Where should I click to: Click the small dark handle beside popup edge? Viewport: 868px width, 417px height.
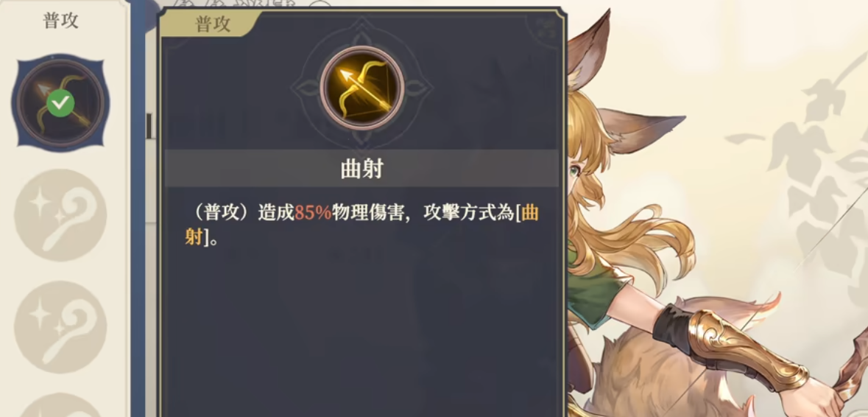(x=149, y=126)
